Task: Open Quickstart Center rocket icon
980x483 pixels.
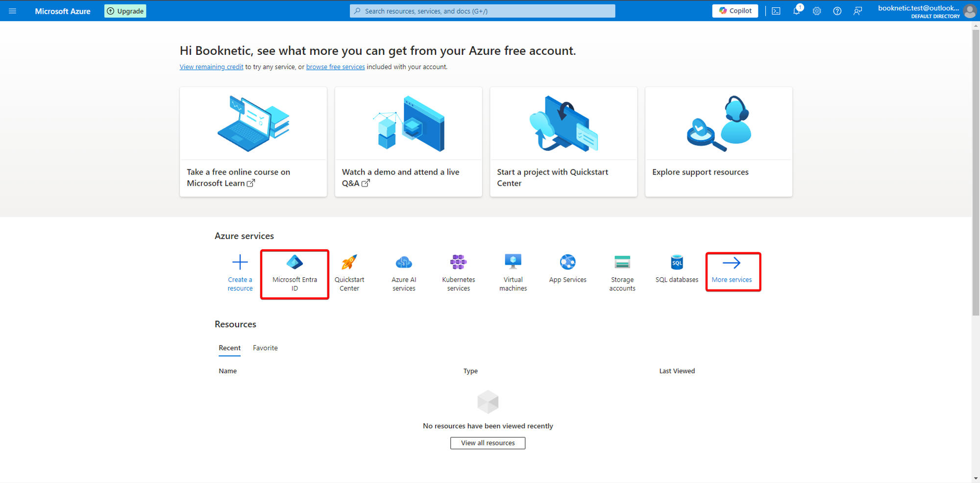Action: click(x=349, y=263)
